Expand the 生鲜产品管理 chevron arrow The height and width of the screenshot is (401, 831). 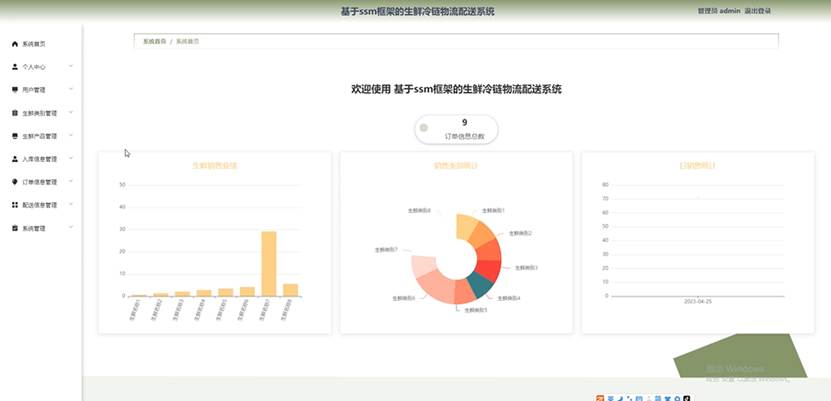click(71, 135)
